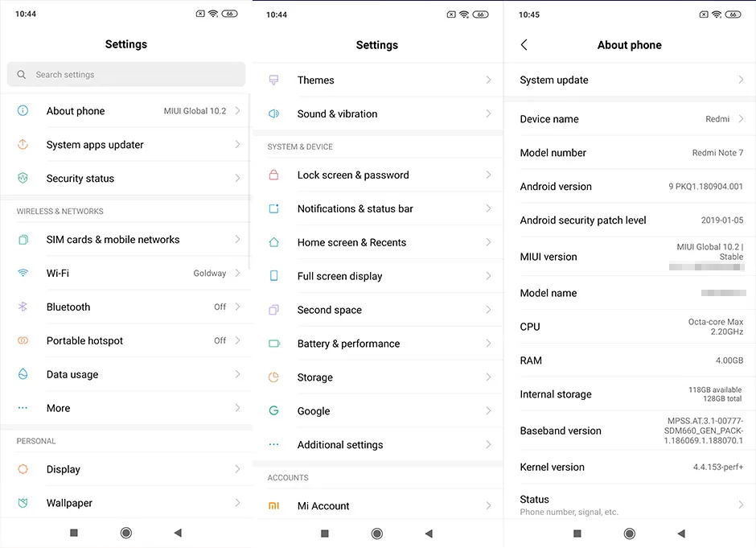This screenshot has height=548, width=756.
Task: Tap the Google G icon
Action: 274,410
